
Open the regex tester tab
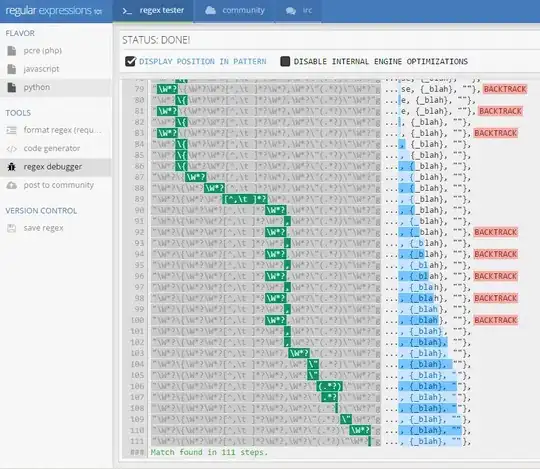coord(153,11)
